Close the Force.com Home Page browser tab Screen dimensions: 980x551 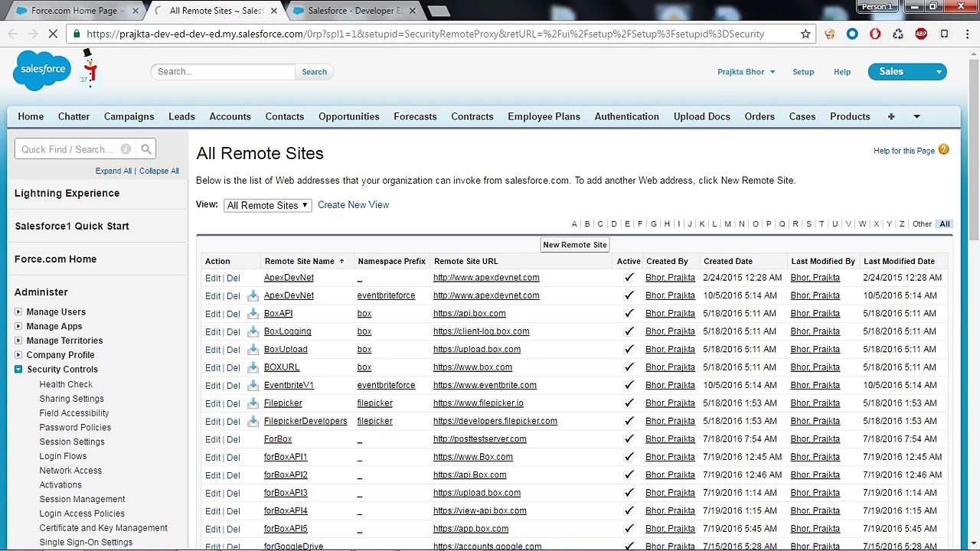(134, 11)
